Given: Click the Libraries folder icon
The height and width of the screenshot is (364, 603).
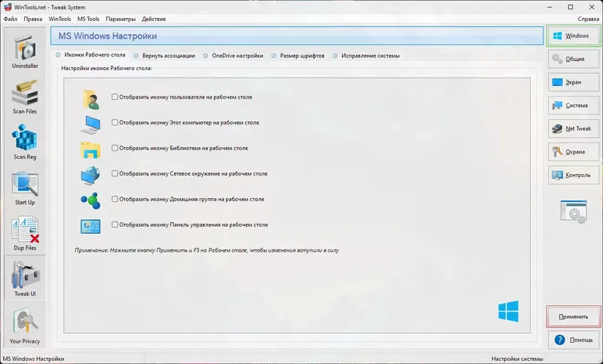Looking at the screenshot, I should tap(90, 150).
